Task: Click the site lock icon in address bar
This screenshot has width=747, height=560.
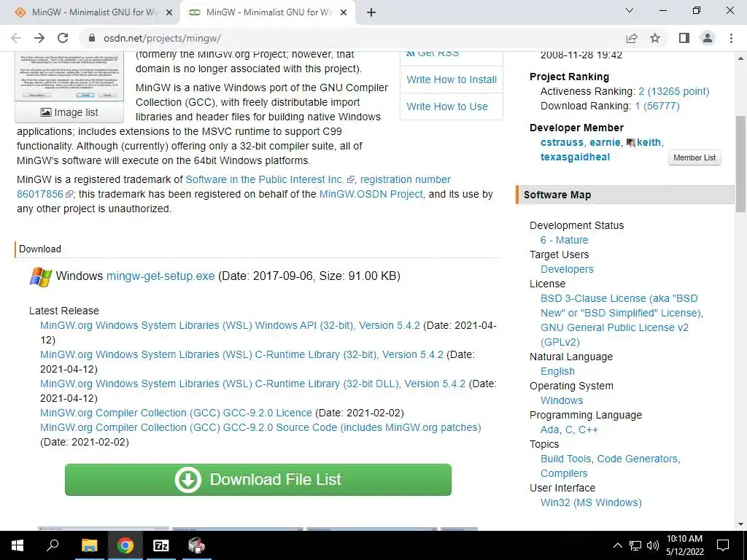Action: pyautogui.click(x=92, y=38)
